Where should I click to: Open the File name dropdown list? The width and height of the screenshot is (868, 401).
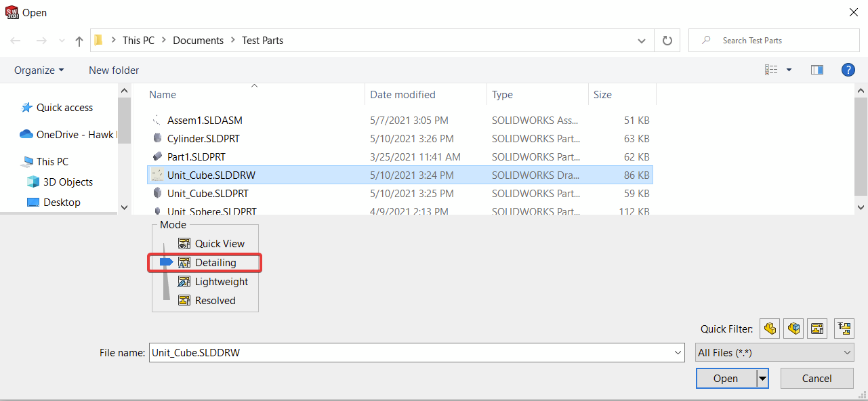point(679,352)
